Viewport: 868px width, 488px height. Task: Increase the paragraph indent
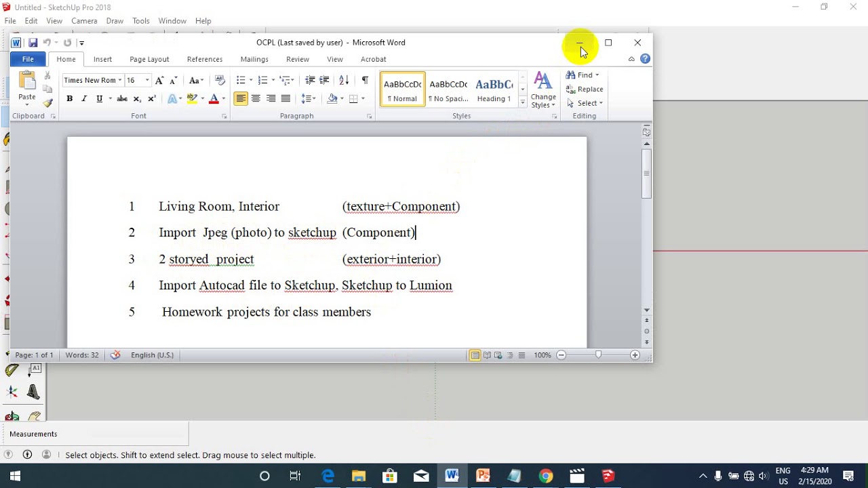click(x=325, y=80)
